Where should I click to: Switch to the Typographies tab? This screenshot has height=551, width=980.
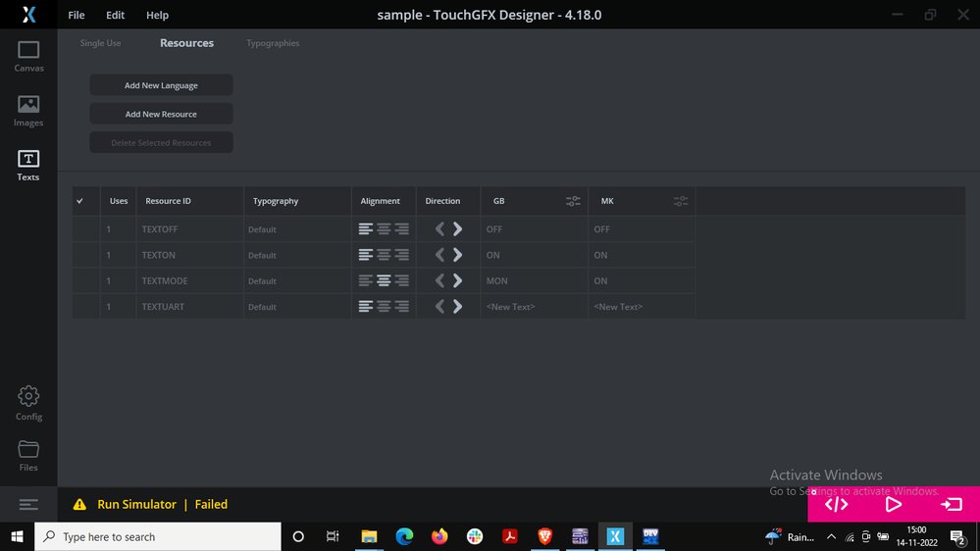(x=273, y=43)
